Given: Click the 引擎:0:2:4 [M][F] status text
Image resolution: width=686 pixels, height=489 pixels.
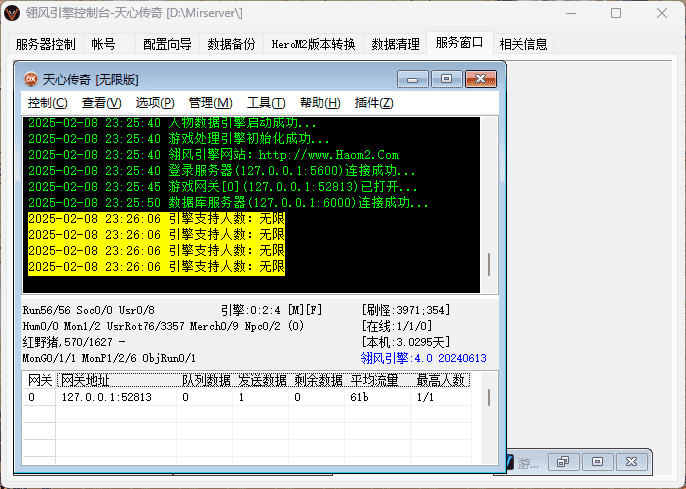Looking at the screenshot, I should click(x=271, y=310).
